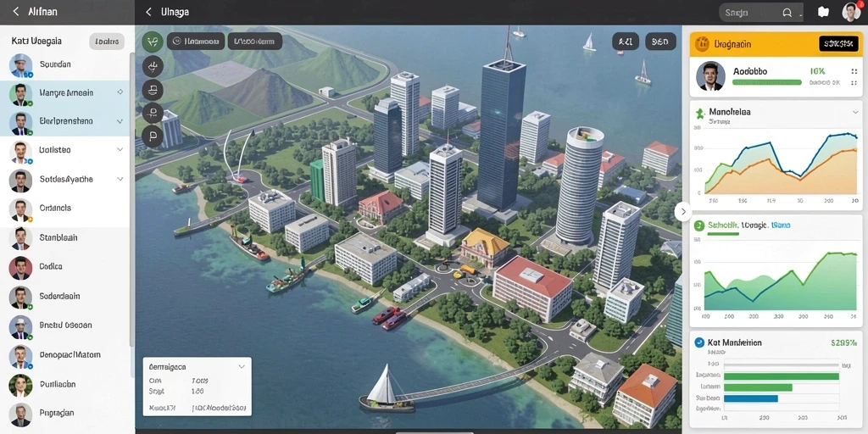Click Ordancla's avatar in the list
This screenshot has height=434, width=868.
(20, 209)
